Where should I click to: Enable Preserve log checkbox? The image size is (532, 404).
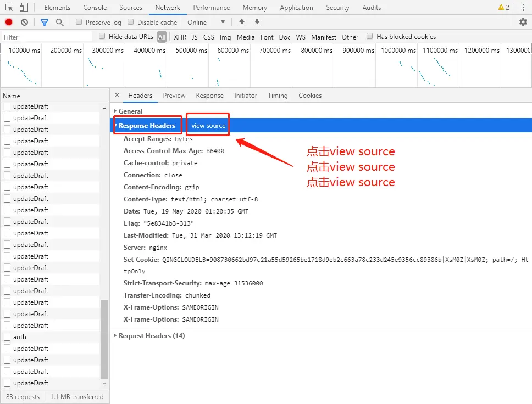[x=79, y=22]
